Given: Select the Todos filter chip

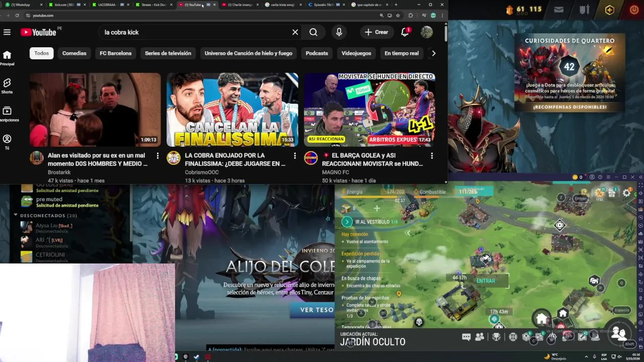Looking at the screenshot, I should coord(42,53).
